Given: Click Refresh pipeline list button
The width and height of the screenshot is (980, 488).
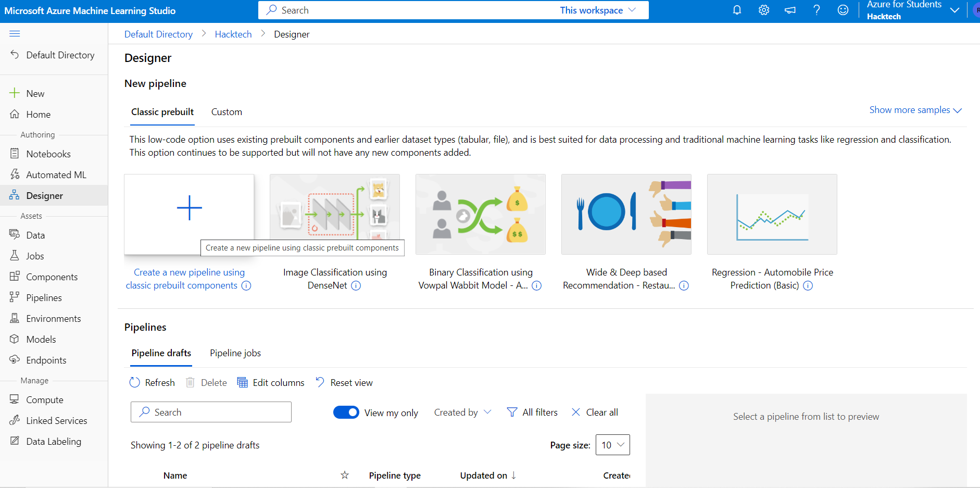Looking at the screenshot, I should tap(152, 383).
